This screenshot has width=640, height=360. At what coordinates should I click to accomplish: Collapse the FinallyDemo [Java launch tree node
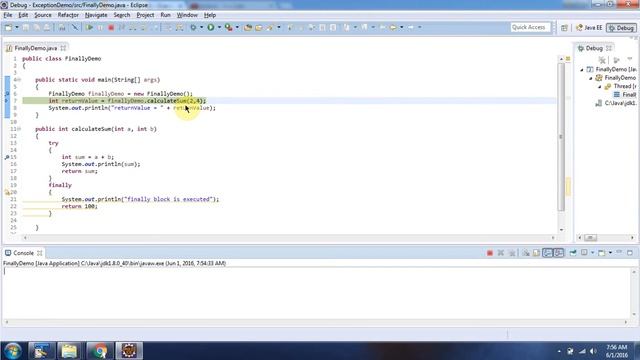(x=582, y=70)
